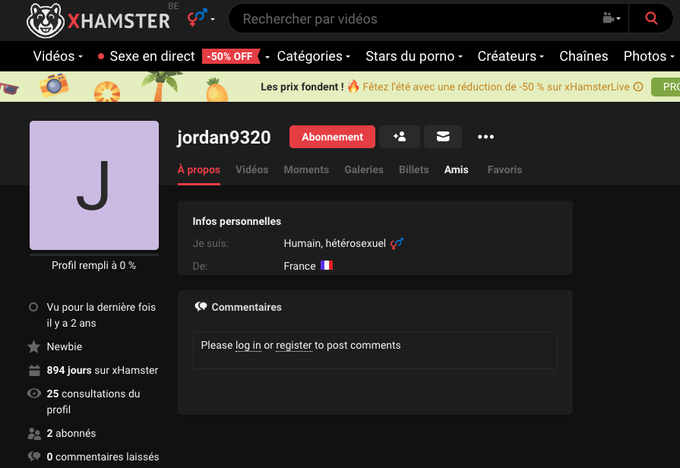680x468 pixels.
Task: Click the red search magnifier icon
Action: (651, 18)
